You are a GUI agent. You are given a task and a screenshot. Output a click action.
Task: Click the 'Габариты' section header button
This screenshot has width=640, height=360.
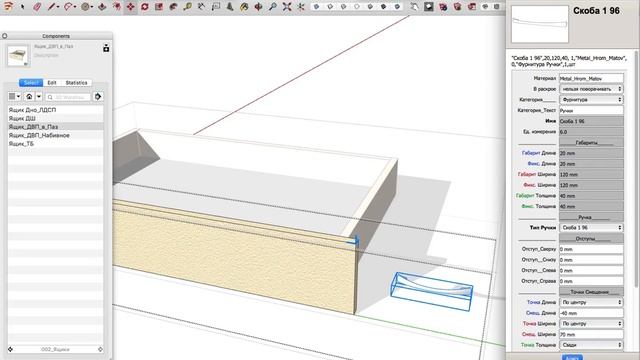coord(591,142)
